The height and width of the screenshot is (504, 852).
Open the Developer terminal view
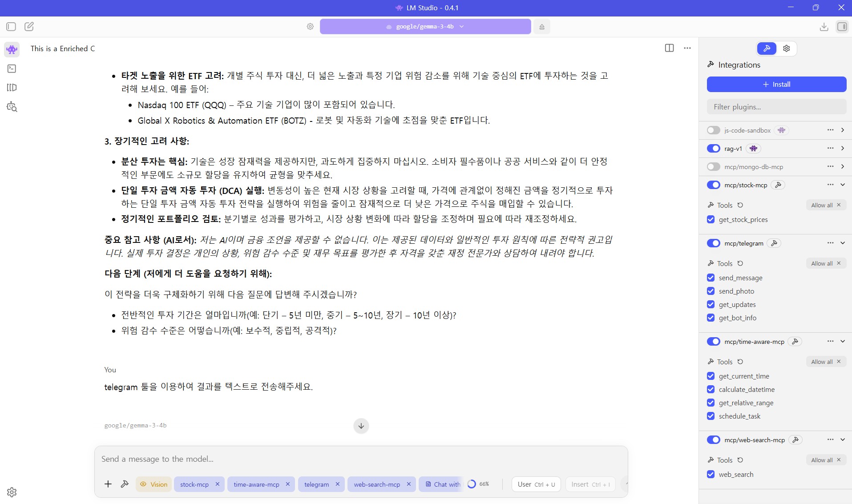12,69
